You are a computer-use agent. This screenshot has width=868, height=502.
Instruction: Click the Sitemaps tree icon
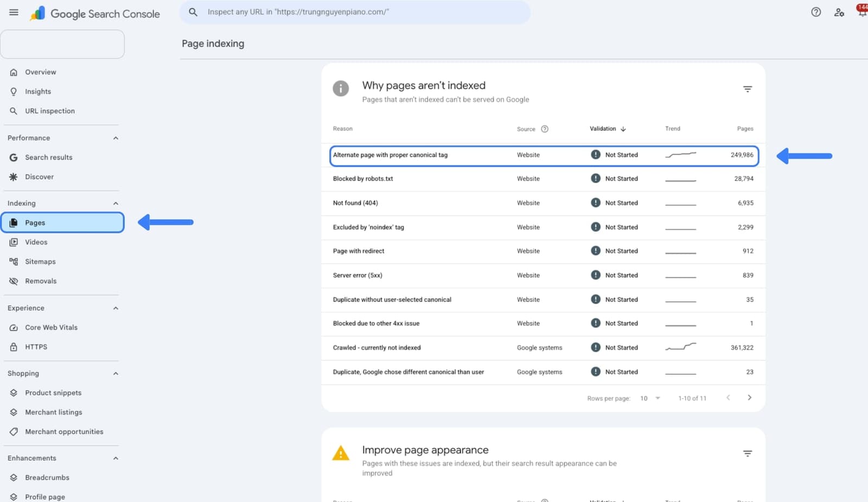click(14, 262)
